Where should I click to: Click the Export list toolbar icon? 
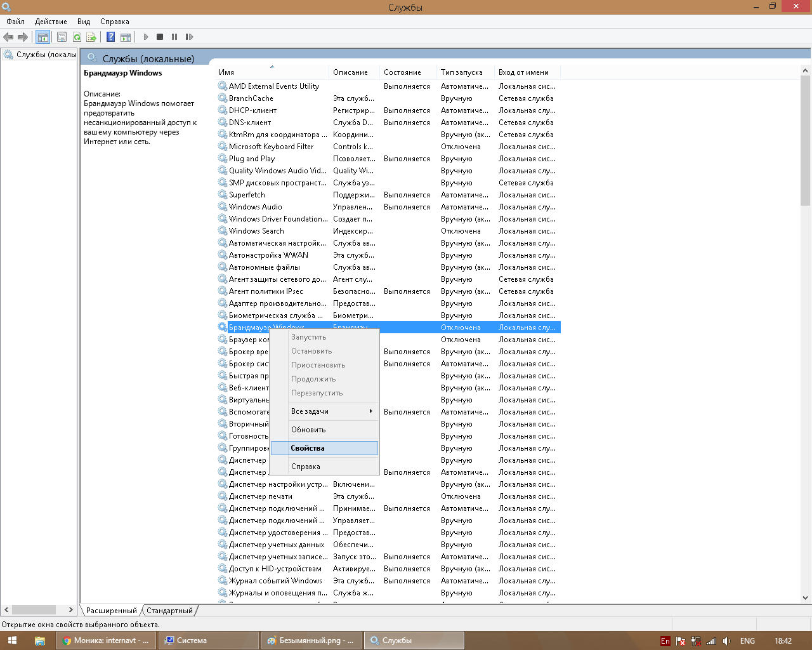(91, 37)
